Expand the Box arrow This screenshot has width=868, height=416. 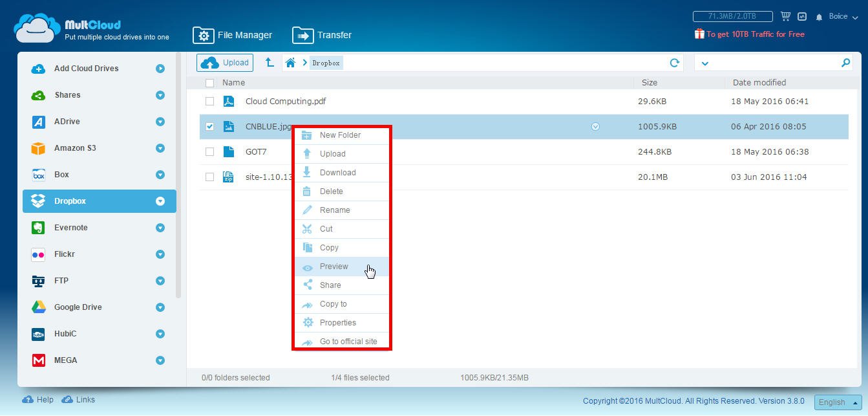[x=160, y=175]
